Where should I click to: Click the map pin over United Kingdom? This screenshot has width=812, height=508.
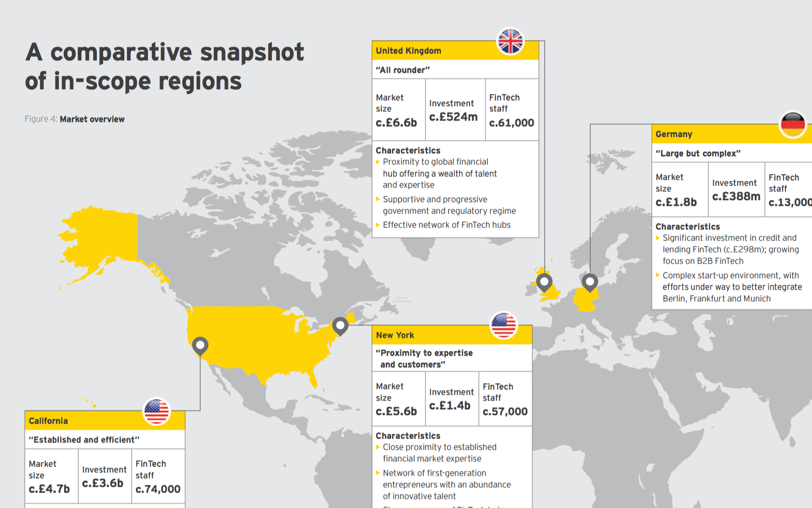(544, 283)
